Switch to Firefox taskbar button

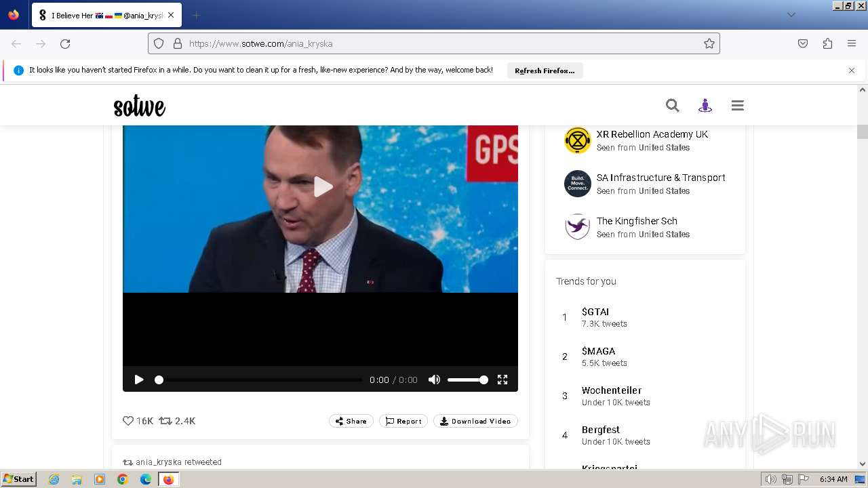click(x=169, y=479)
